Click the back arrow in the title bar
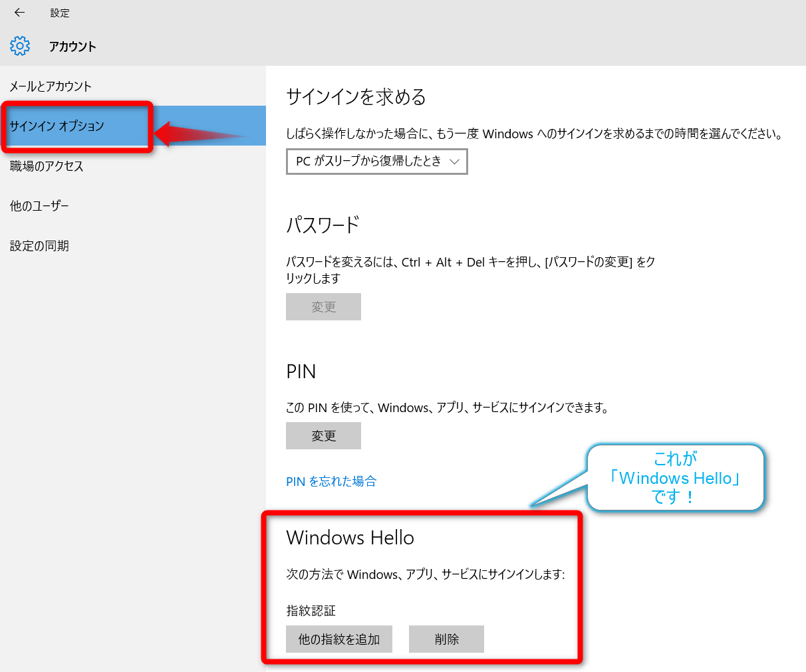 coord(19,13)
